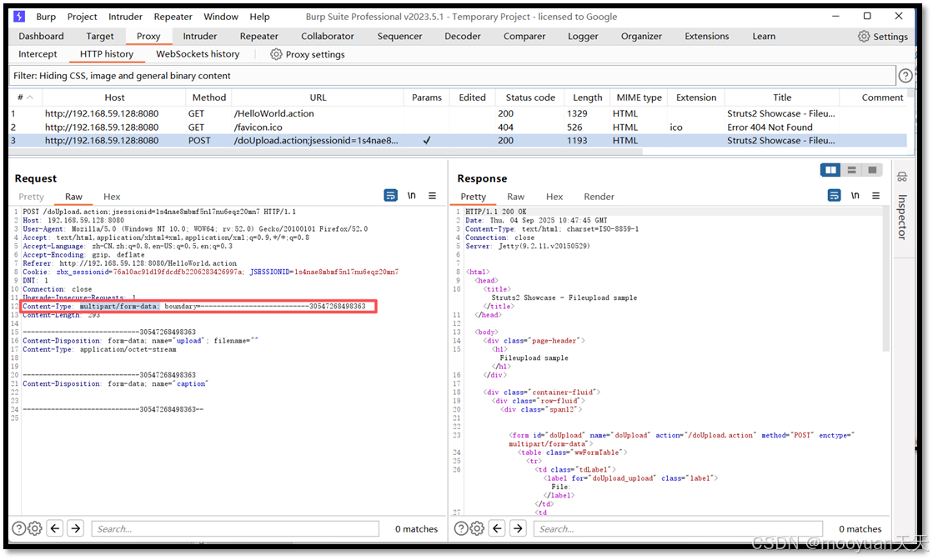Sort by Title column header
933x560 pixels.
pyautogui.click(x=782, y=97)
